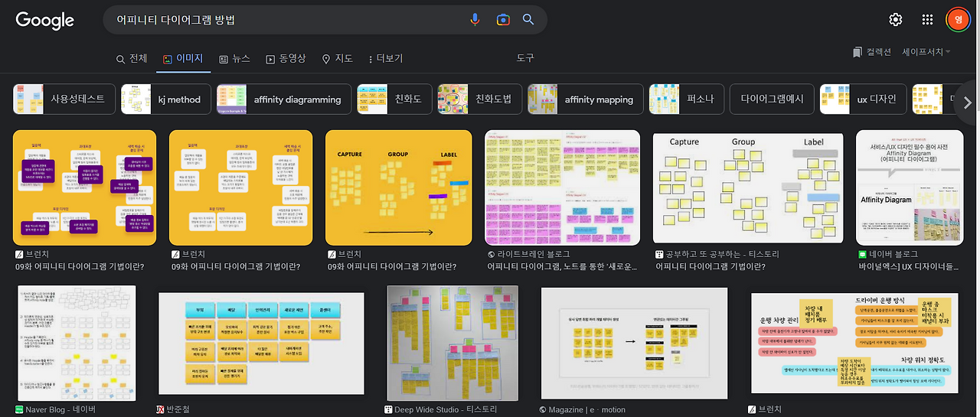Open 라이트브레인 블로그 affinity diagram thumbnail
Screen dimensions: 980x417
[562, 187]
